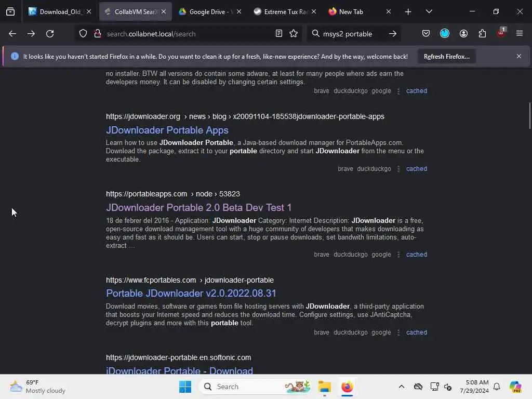The width and height of the screenshot is (532, 399).
Task: Open the Pocket save icon
Action: [426, 34]
